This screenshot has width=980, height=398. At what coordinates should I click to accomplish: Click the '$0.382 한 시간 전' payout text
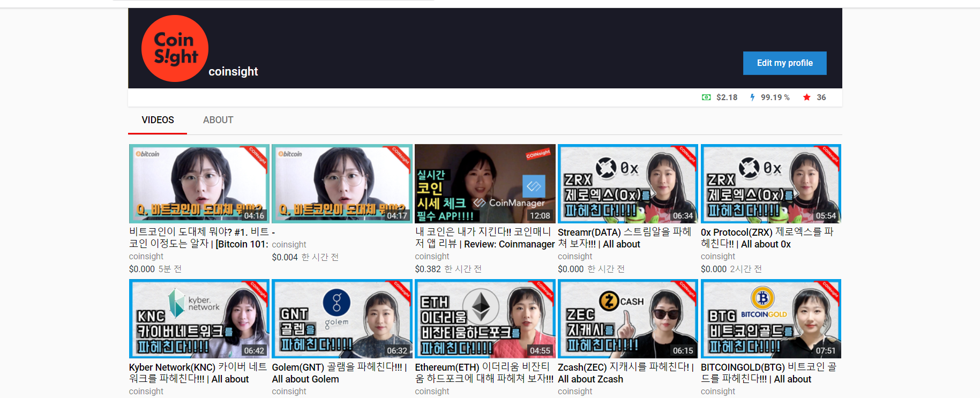(x=448, y=269)
